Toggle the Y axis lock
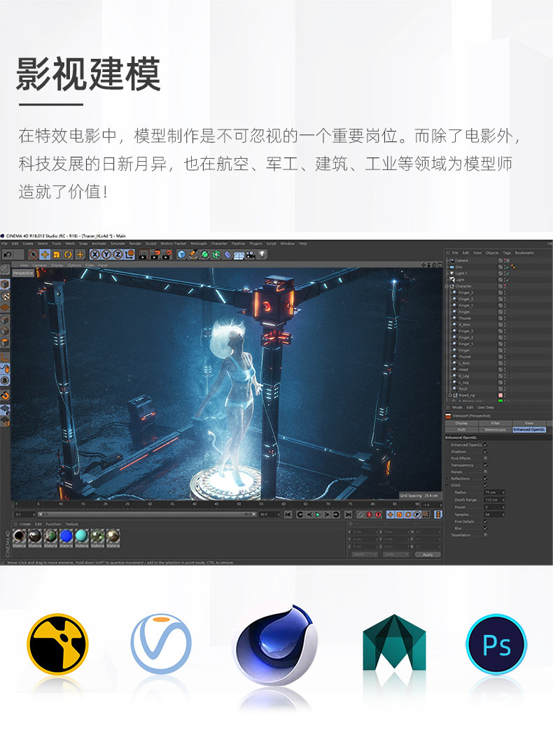Screen dimensions: 553x756 click(106, 255)
